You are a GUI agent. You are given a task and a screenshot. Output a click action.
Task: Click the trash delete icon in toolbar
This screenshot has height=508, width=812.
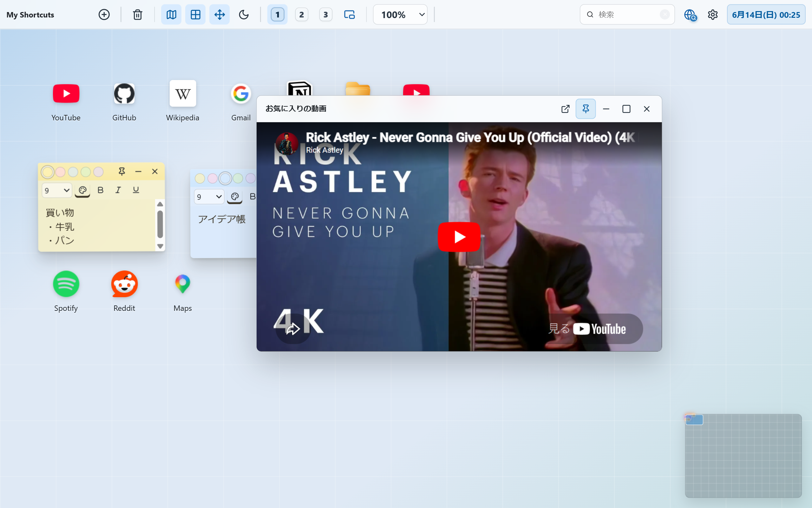click(x=138, y=15)
